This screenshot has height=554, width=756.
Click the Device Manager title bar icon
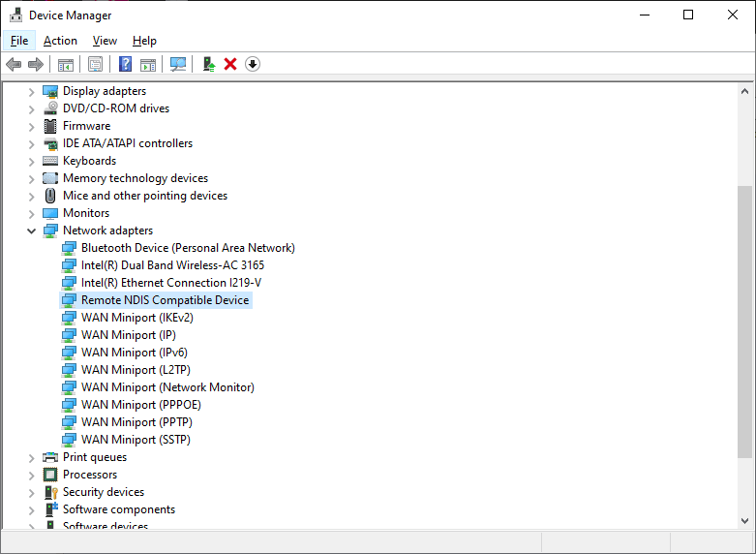point(15,15)
